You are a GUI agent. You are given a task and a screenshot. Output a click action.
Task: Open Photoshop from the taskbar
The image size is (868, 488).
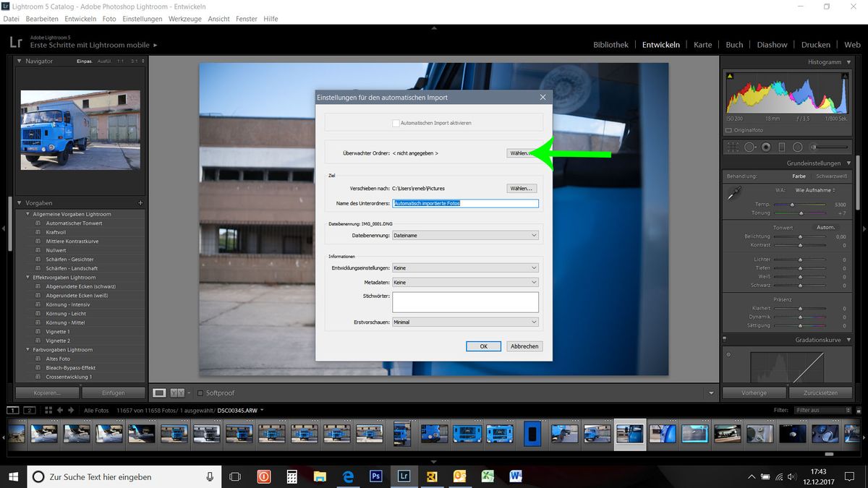point(375,476)
